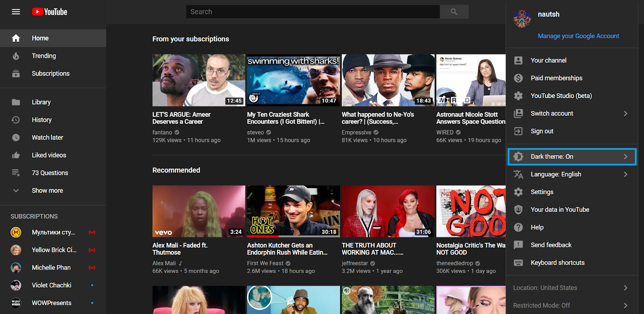Click the Send feedback icon
This screenshot has height=314, width=644.
point(518,245)
